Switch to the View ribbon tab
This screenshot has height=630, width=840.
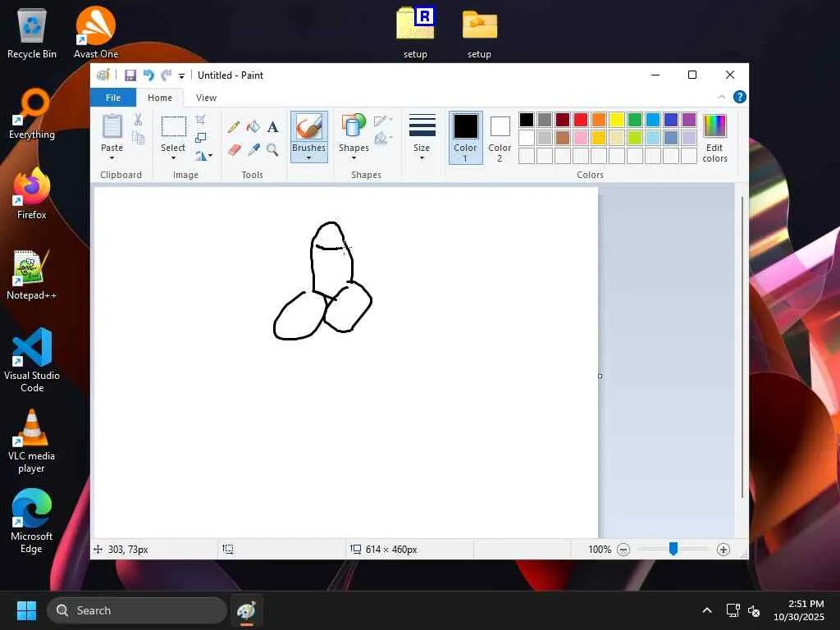point(206,98)
